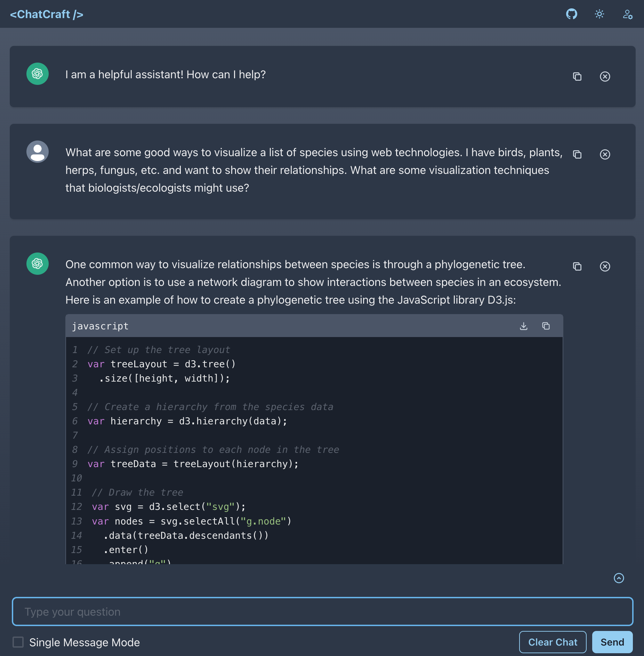Open user settings icon in header
Screen dimensions: 644x656
[627, 14]
